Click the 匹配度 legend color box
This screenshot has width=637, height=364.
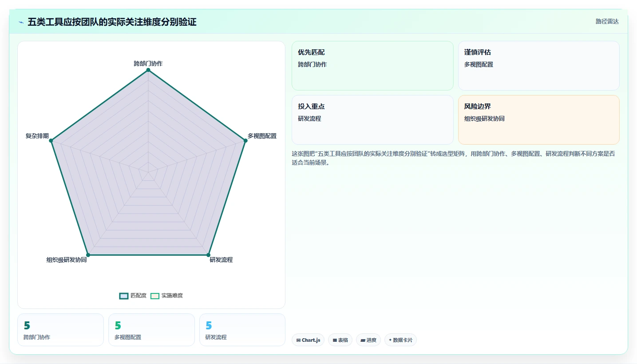[x=124, y=296]
